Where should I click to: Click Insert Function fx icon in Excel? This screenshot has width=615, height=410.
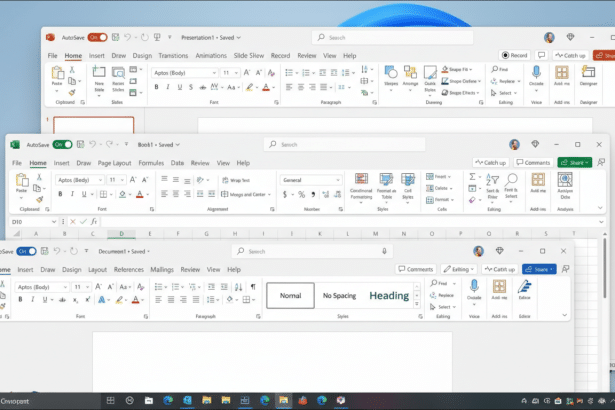pyautogui.click(x=94, y=222)
